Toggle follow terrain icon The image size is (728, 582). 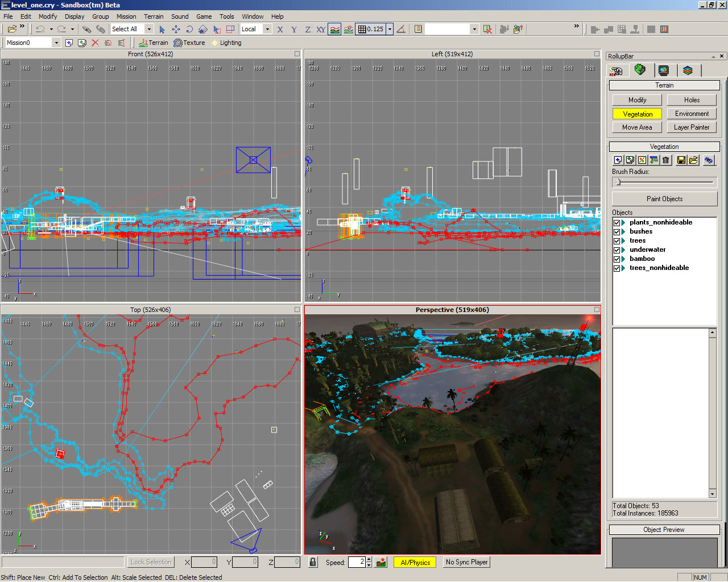point(335,29)
